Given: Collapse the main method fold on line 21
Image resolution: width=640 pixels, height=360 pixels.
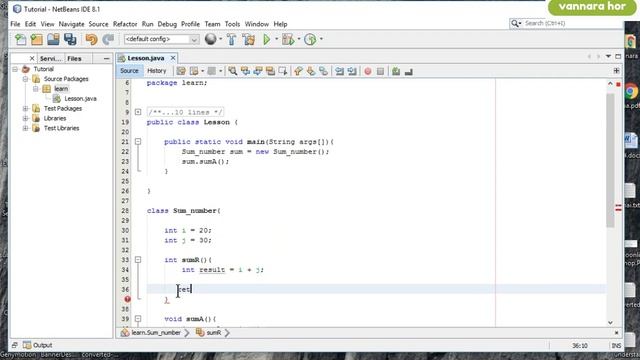Looking at the screenshot, I should (138, 142).
